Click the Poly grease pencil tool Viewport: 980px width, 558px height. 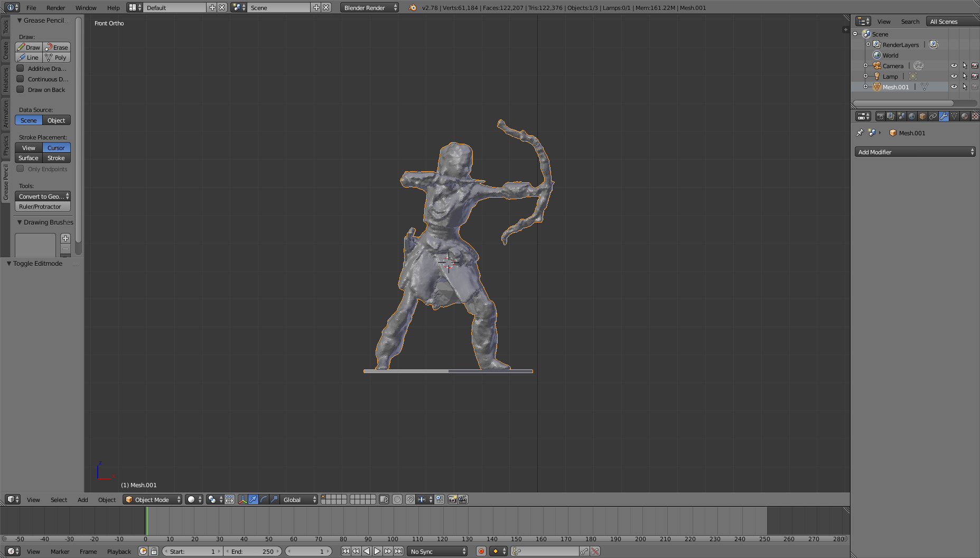click(x=57, y=58)
